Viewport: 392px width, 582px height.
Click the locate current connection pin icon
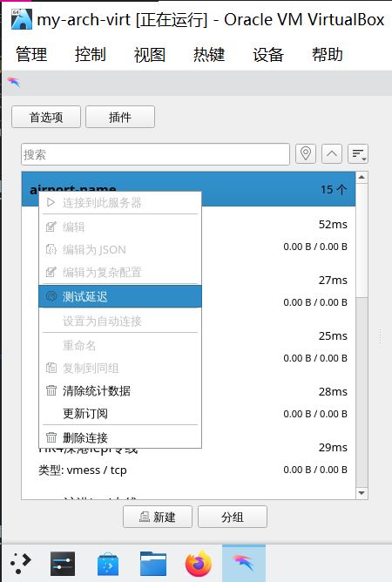click(306, 153)
